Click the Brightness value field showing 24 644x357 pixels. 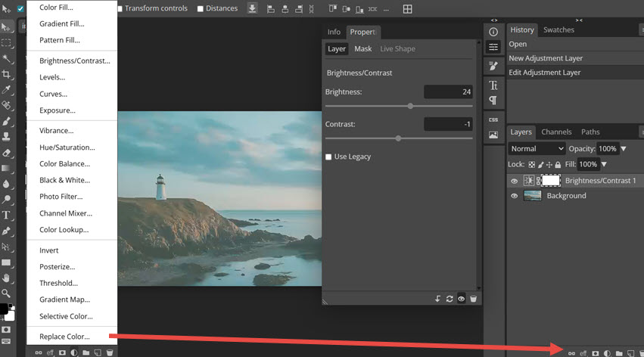coord(448,92)
